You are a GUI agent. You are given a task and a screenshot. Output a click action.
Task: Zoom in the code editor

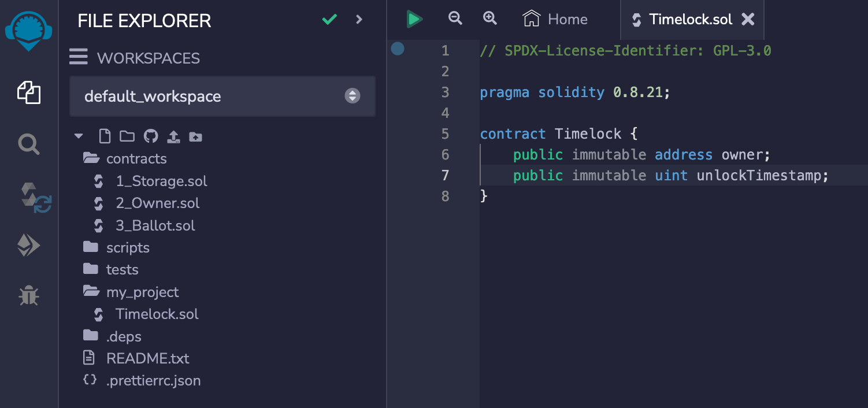489,18
